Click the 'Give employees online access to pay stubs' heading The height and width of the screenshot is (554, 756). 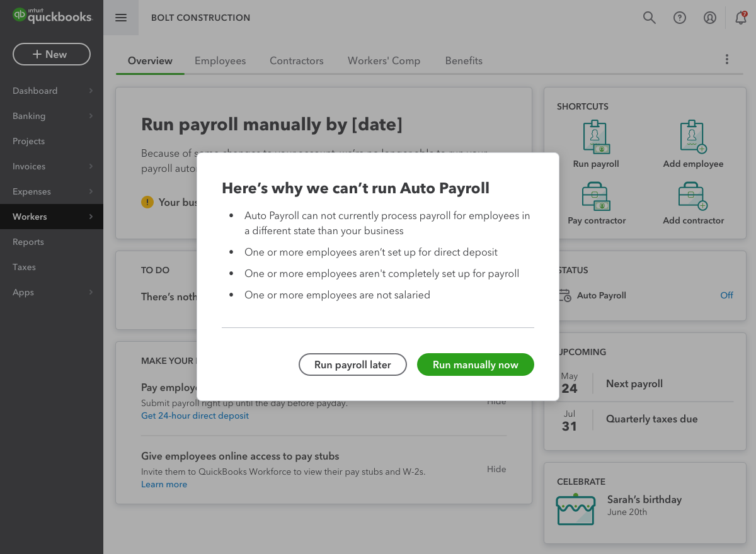[240, 456]
